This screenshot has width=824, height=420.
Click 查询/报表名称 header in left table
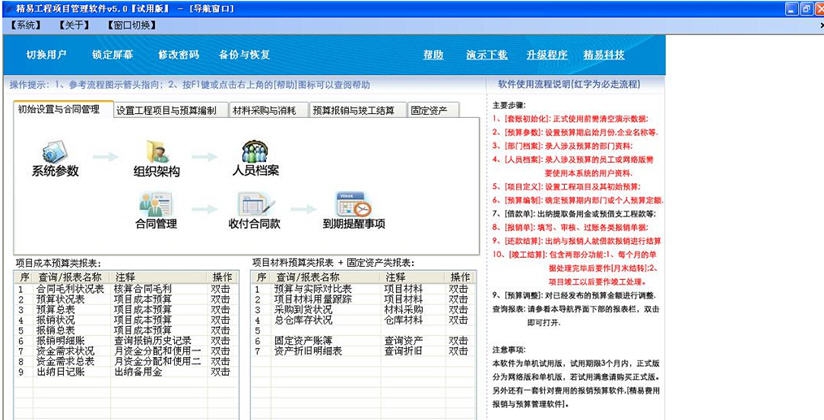click(71, 277)
